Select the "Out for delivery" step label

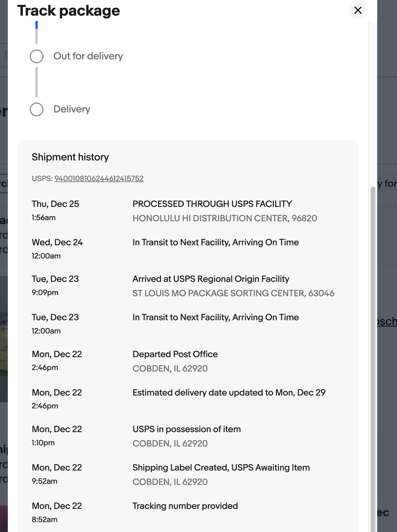pyautogui.click(x=88, y=56)
